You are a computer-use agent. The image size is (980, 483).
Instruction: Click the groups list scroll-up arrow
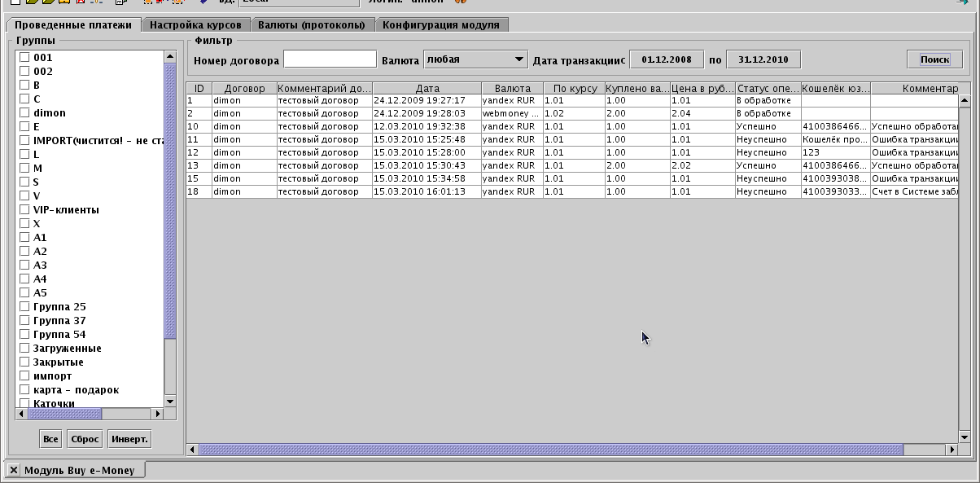(x=170, y=57)
